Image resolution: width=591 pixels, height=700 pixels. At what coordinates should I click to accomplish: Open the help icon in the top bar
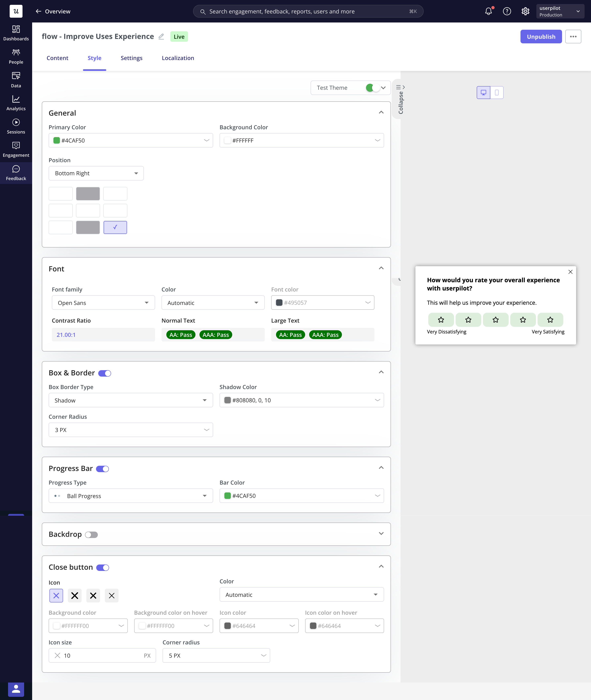click(x=507, y=11)
